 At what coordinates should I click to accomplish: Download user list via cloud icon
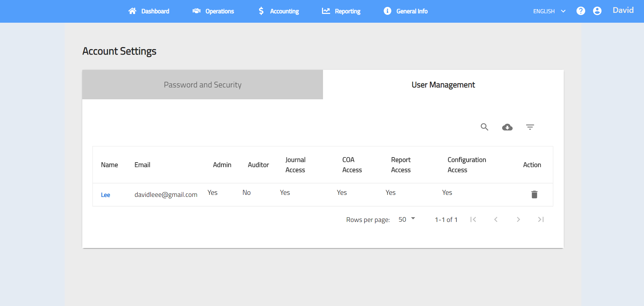[507, 127]
